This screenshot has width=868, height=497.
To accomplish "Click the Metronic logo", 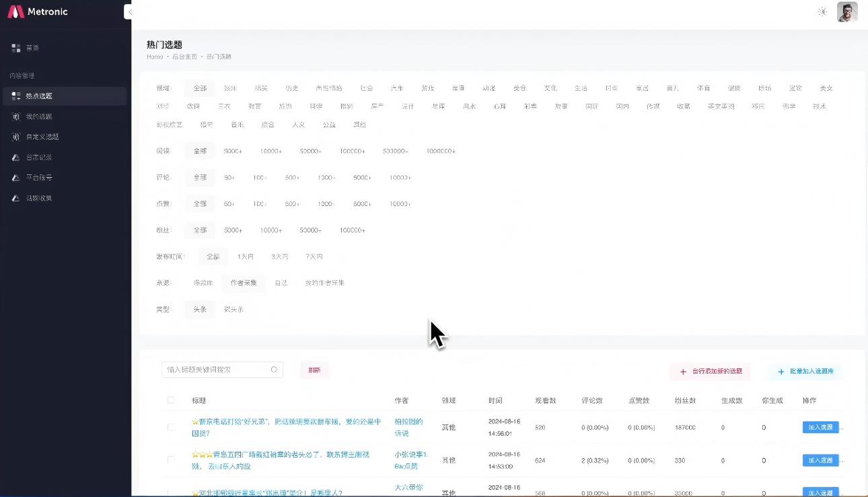I will [37, 11].
